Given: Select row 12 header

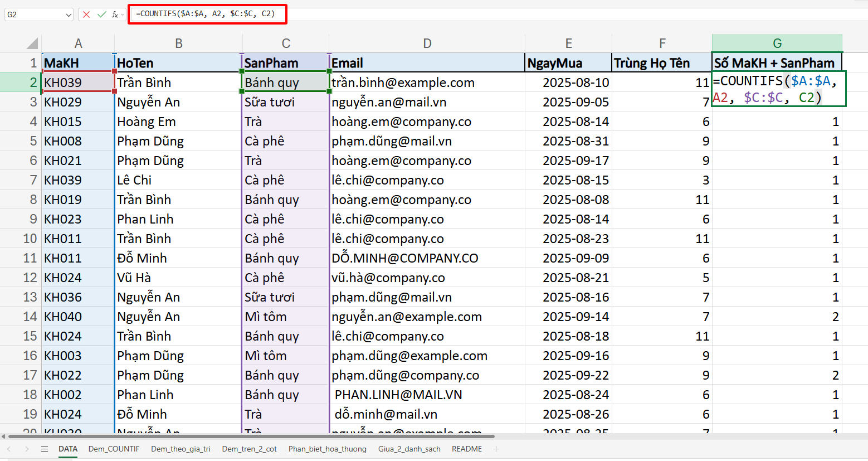Looking at the screenshot, I should click(x=21, y=278).
